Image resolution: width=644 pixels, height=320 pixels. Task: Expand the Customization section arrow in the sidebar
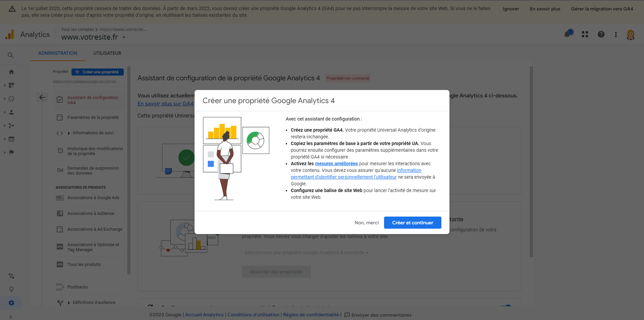coord(5,85)
